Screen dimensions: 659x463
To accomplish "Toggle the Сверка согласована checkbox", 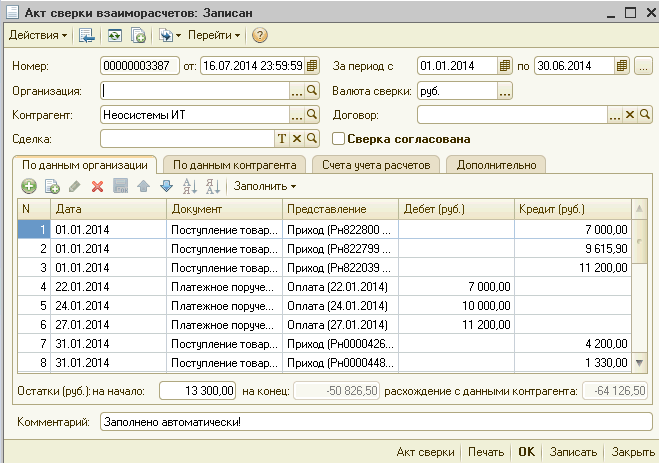I will pos(338,139).
